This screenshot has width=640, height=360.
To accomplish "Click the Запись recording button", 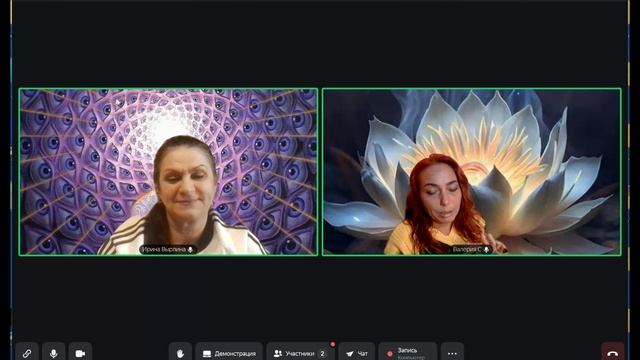I will pyautogui.click(x=408, y=352).
